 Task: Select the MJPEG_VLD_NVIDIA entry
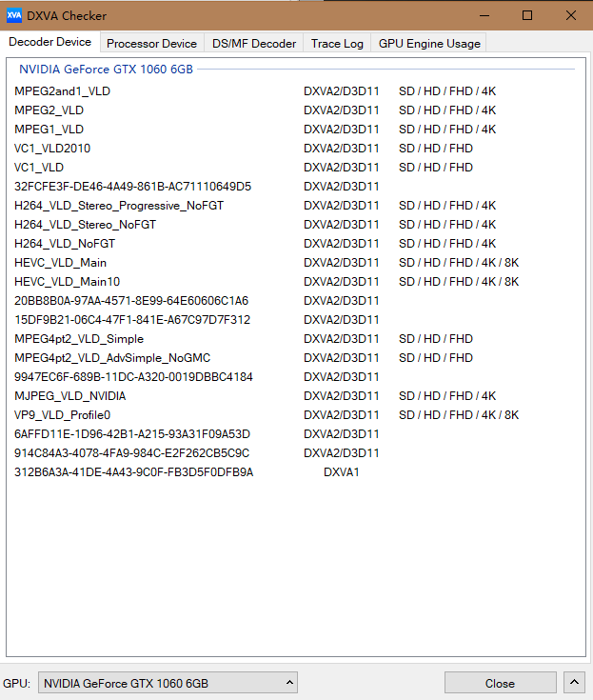(x=70, y=395)
